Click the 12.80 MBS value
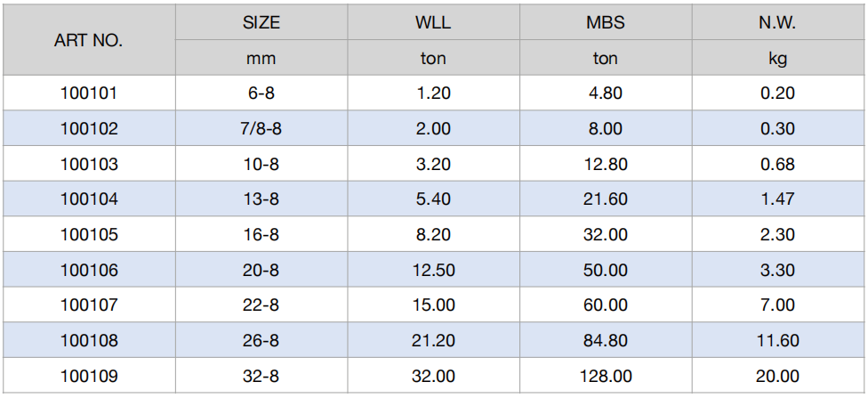The image size is (868, 398). (x=606, y=165)
